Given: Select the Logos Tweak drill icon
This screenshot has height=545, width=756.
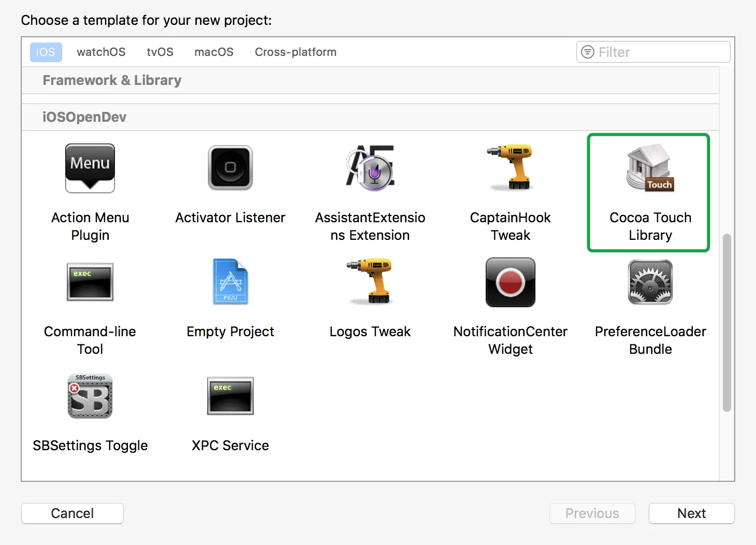Looking at the screenshot, I should (370, 281).
